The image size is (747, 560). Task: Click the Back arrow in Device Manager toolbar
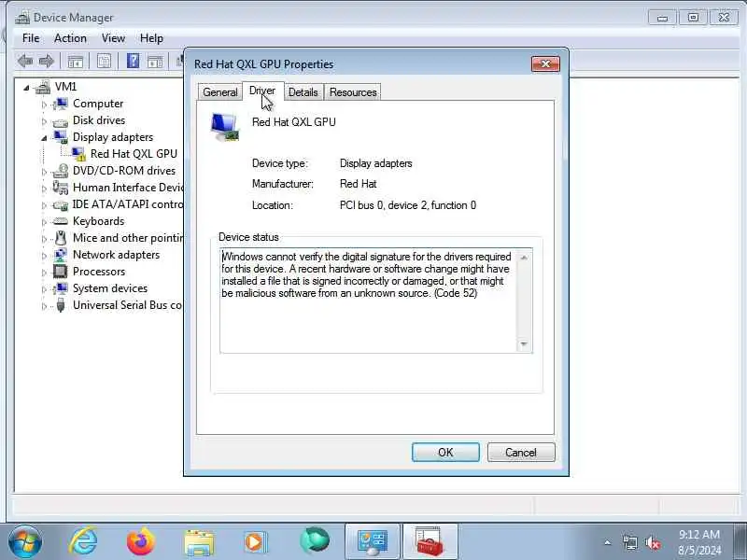[25, 61]
